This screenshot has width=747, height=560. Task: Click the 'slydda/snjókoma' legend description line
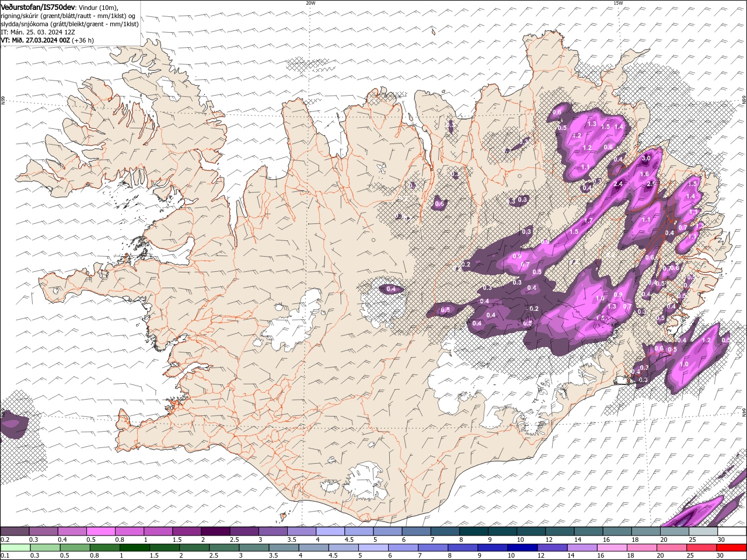click(x=69, y=24)
